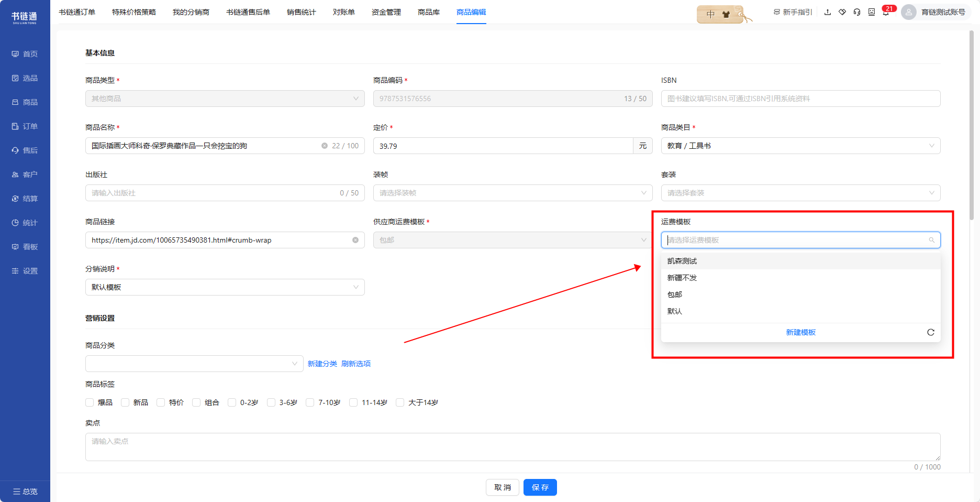
Task: Open the 供应商运费模板 dropdown
Action: pos(513,240)
